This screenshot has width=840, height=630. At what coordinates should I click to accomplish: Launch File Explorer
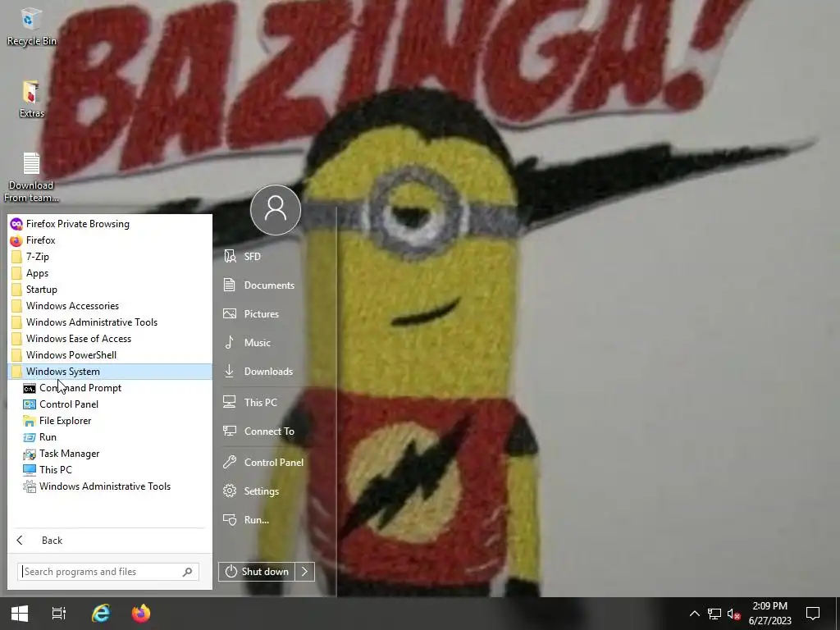pos(110,421)
